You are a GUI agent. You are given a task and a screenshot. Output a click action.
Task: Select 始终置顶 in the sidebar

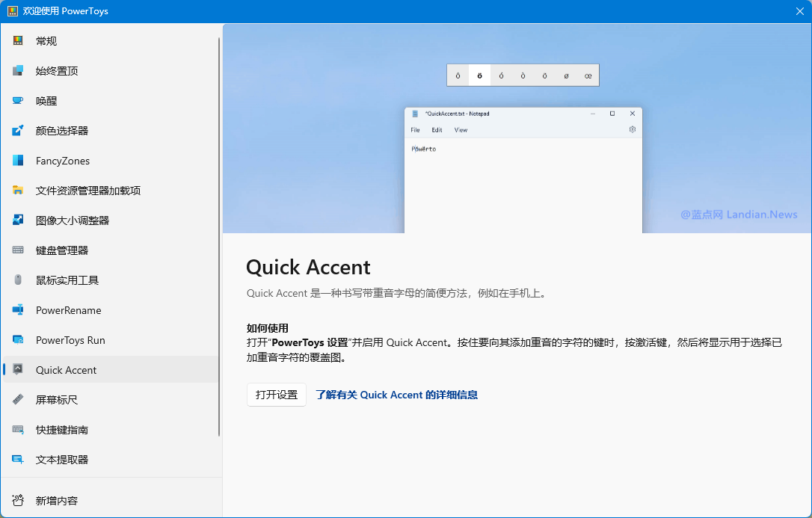click(x=111, y=71)
